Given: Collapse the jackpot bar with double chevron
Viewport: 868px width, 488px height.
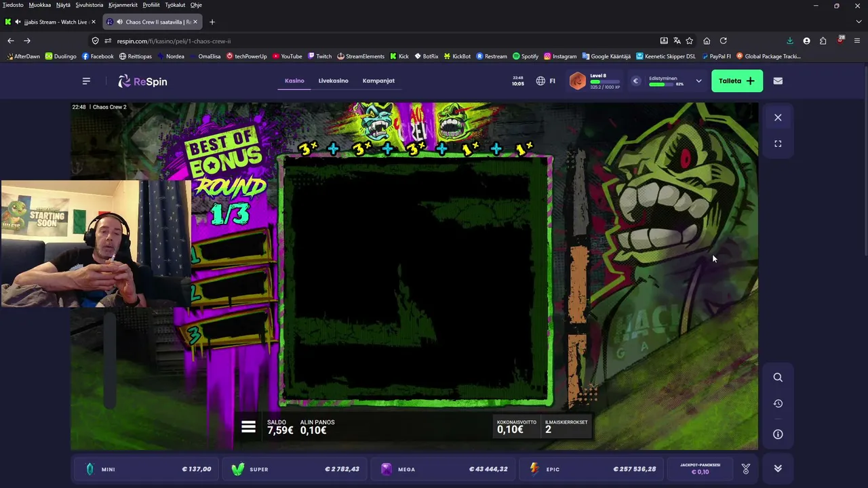Looking at the screenshot, I should click(x=778, y=468).
